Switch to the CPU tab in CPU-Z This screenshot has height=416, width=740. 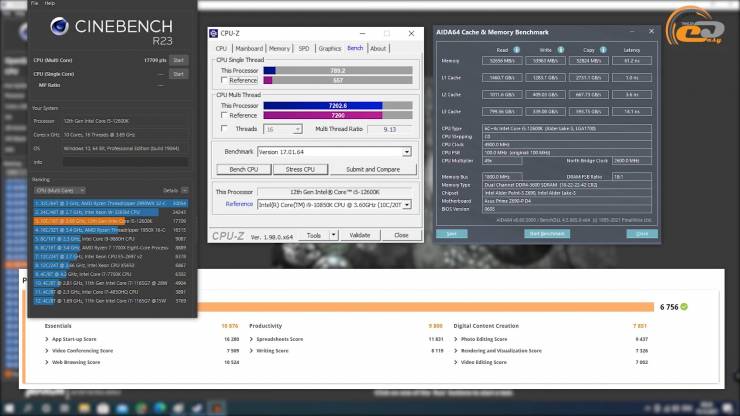(x=221, y=49)
